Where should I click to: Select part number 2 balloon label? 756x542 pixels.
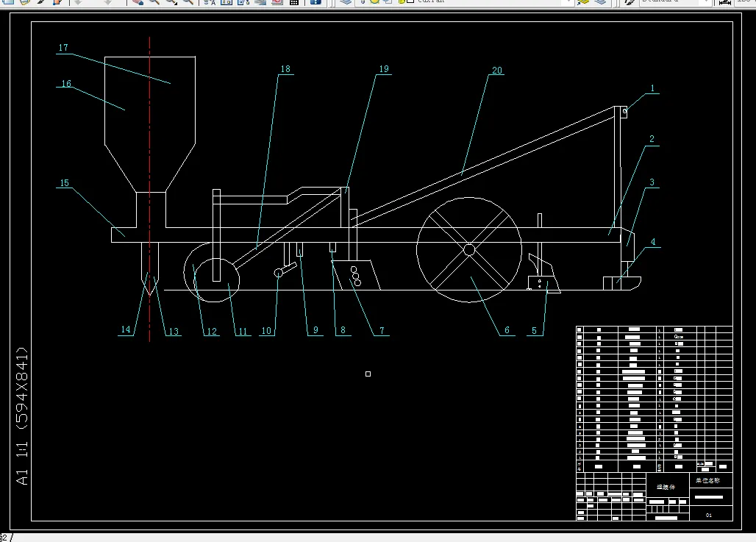pyautogui.click(x=652, y=139)
